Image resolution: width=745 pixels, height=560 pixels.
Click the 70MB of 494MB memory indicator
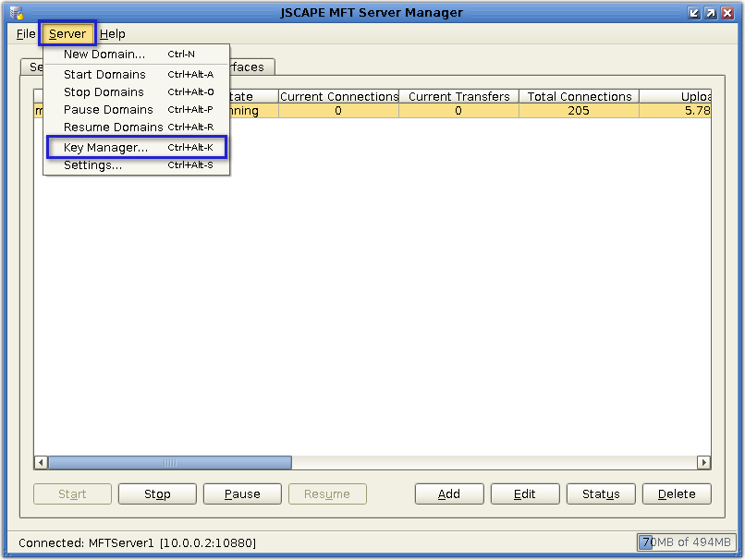coord(687,542)
